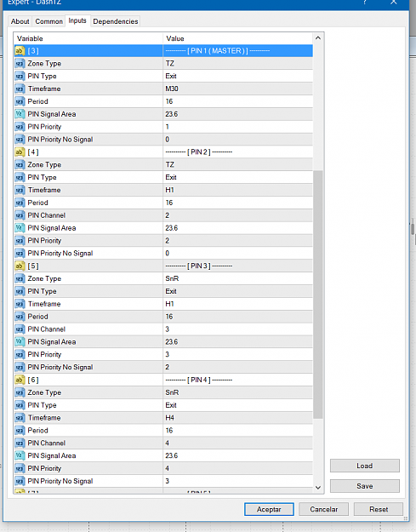This screenshot has height=532, width=416.
Task: Click the integer icon of PIN Type under PIN 4
Action: tap(20, 405)
